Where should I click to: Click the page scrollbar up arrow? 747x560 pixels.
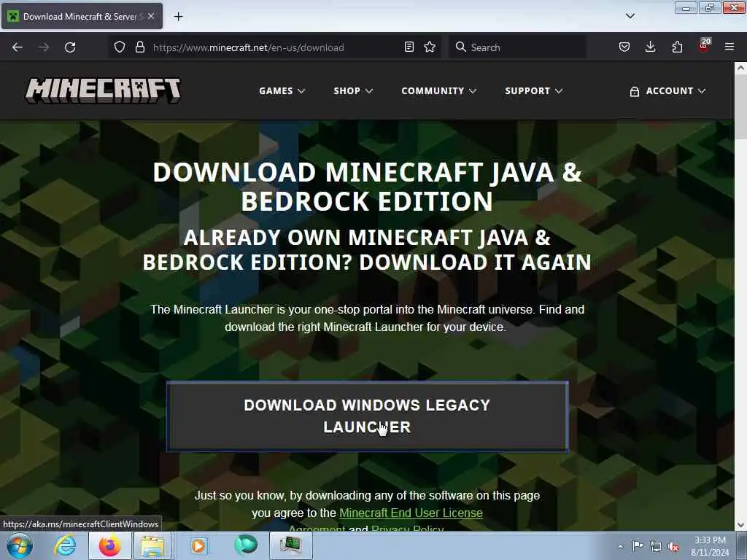pos(740,68)
